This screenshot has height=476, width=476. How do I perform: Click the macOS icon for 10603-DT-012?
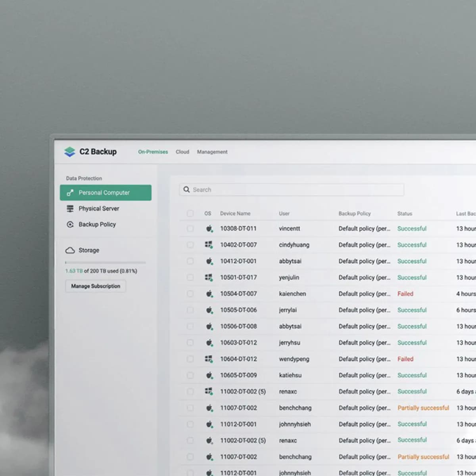[209, 342]
